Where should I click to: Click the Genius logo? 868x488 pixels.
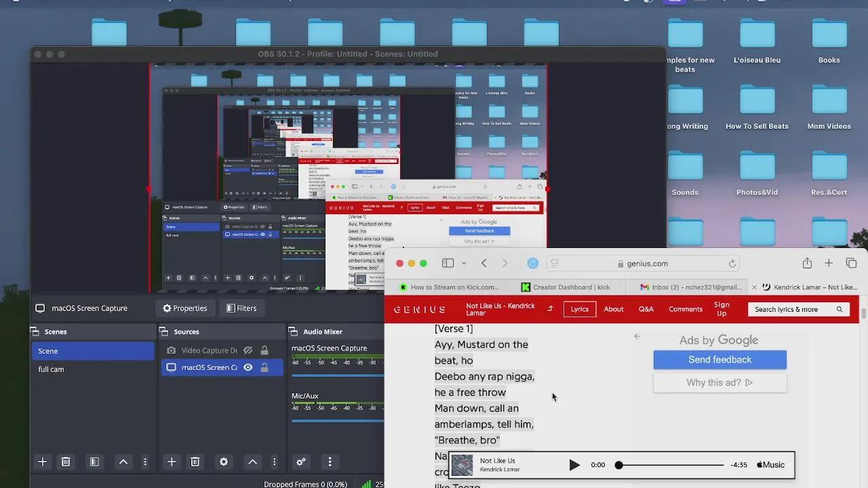tap(420, 309)
